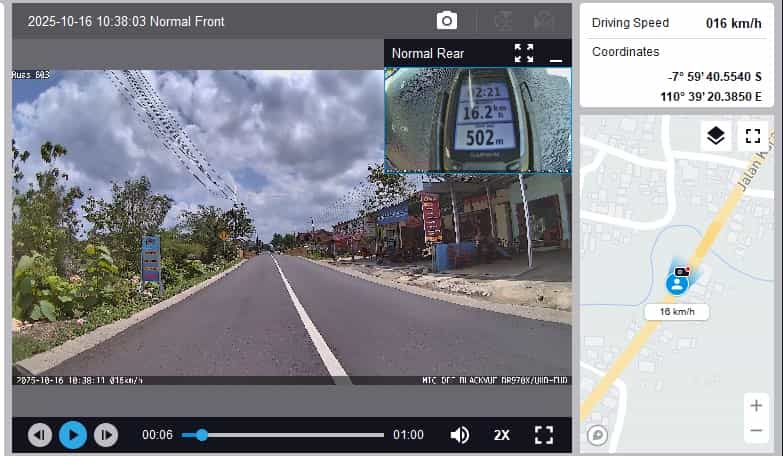Click the video seek bar handle

pyautogui.click(x=202, y=435)
